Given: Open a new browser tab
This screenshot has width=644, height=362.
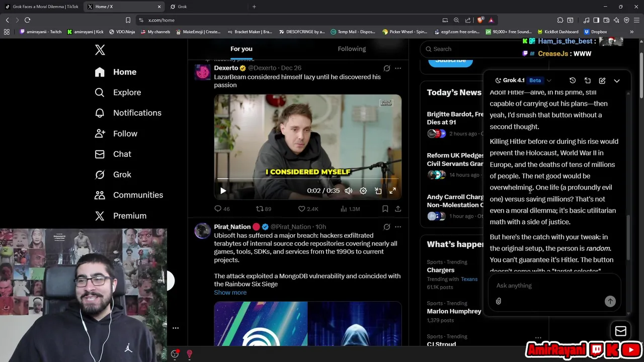Looking at the screenshot, I should click(x=254, y=7).
